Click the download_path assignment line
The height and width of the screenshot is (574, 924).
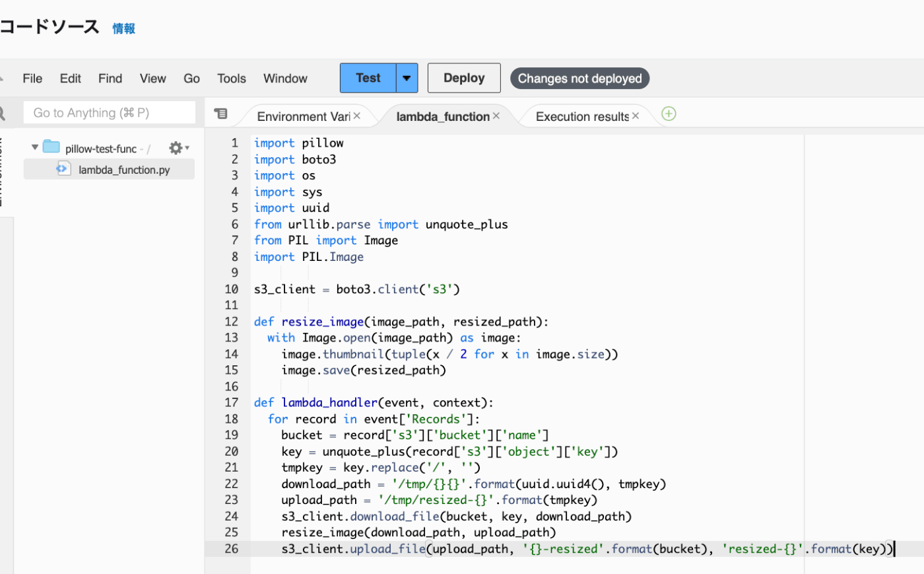click(474, 484)
